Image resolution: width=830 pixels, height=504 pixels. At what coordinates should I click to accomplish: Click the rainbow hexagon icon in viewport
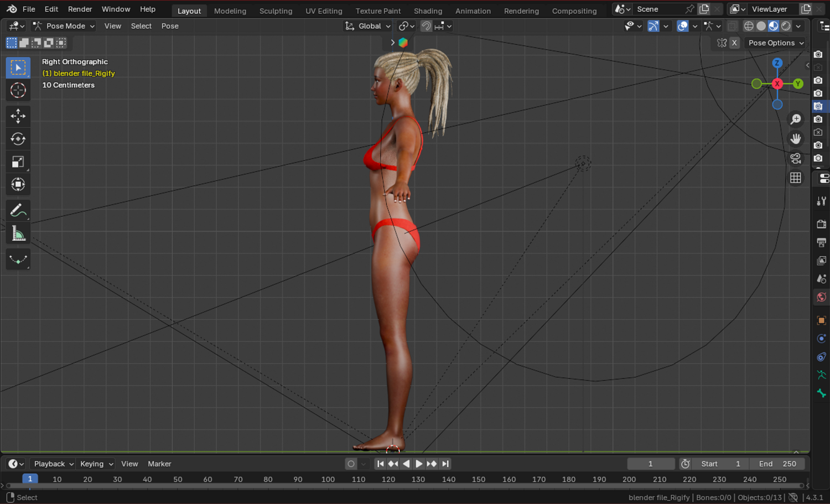click(403, 43)
